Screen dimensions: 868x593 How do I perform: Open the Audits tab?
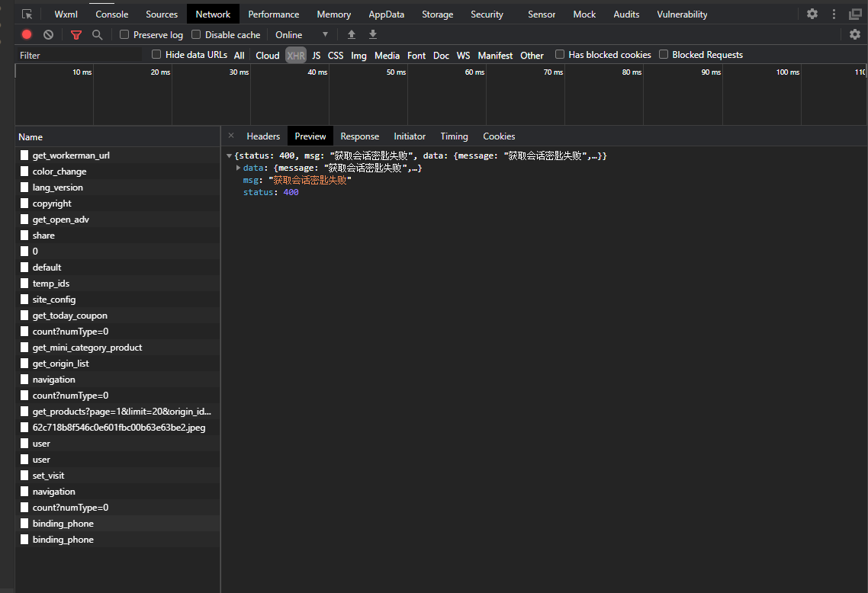[x=627, y=14]
